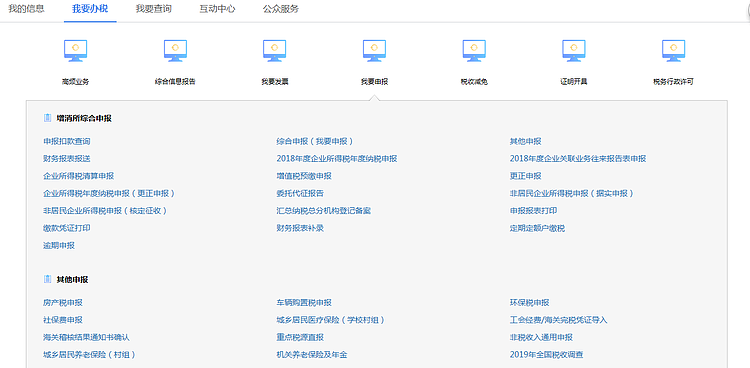Image resolution: width=750 pixels, height=368 pixels.
Task: Open 财务报表报送
Action: [66, 159]
